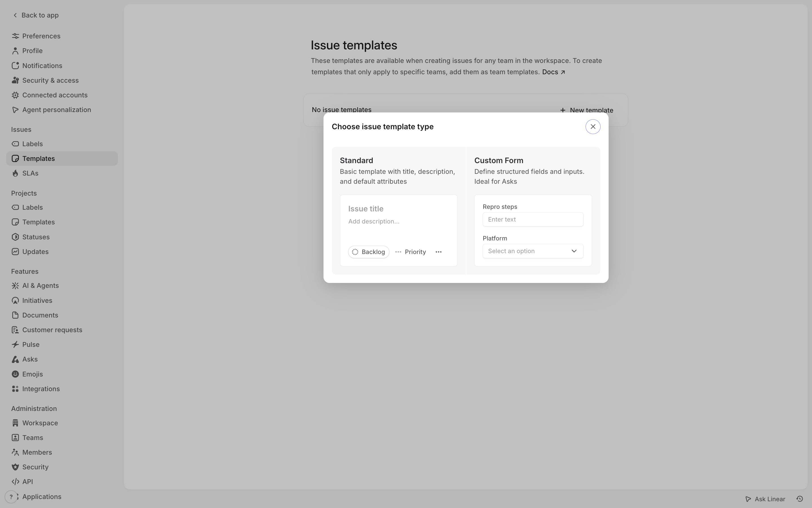The image size is (812, 508).
Task: Choose the Custom Form template card
Action: 533,210
